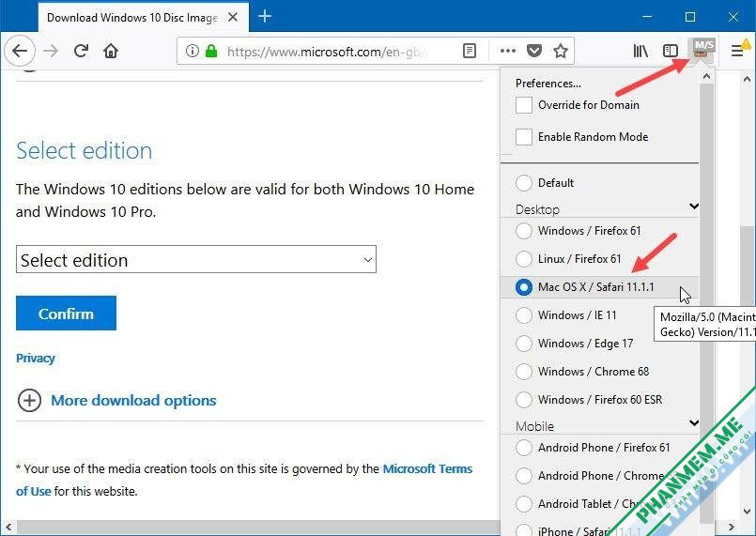Click the Forward arrow button
Screen dimensions: 756x536
coord(51,51)
